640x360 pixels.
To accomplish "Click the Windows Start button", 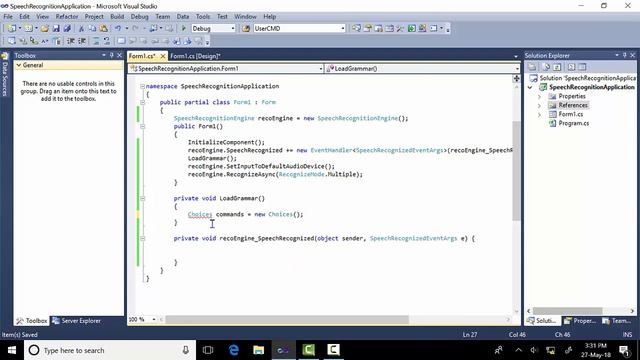I will click(12, 350).
